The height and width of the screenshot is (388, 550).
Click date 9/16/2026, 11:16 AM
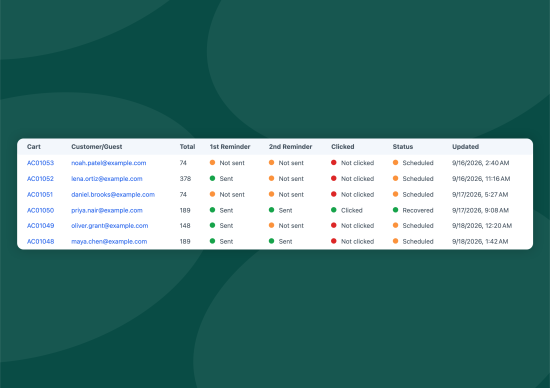tap(481, 179)
